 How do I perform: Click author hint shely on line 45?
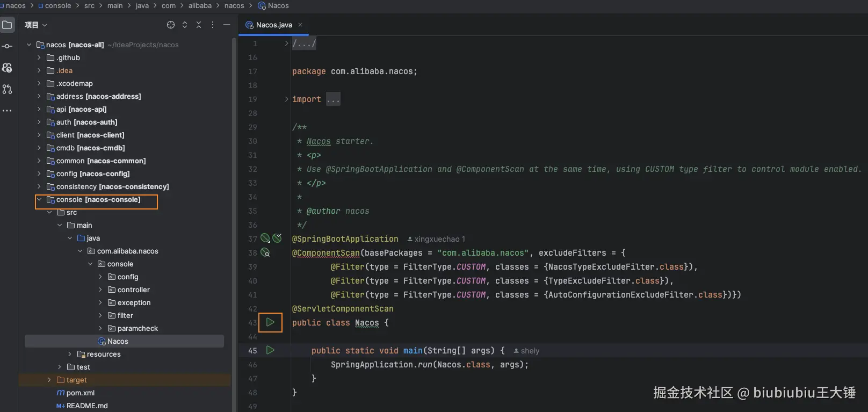point(526,351)
